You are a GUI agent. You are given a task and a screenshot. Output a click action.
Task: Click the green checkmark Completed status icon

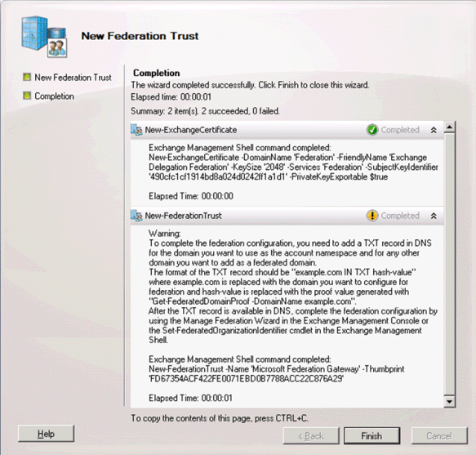coord(372,130)
